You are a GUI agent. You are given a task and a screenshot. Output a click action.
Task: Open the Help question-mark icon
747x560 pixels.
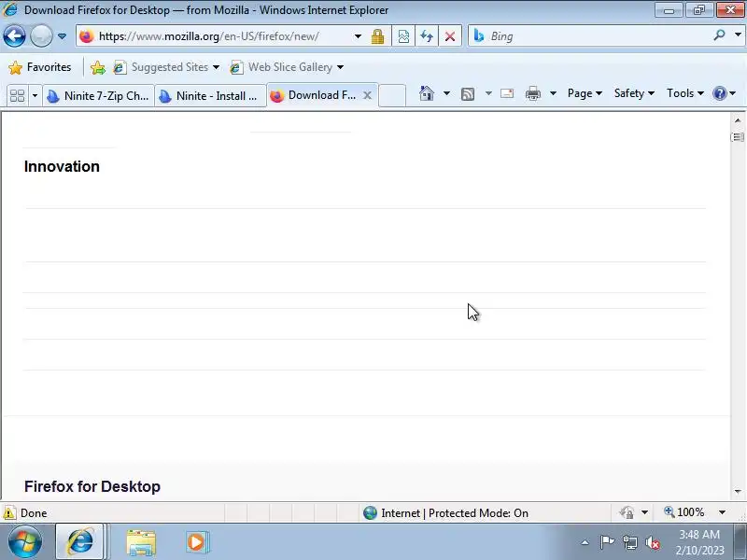coord(724,93)
